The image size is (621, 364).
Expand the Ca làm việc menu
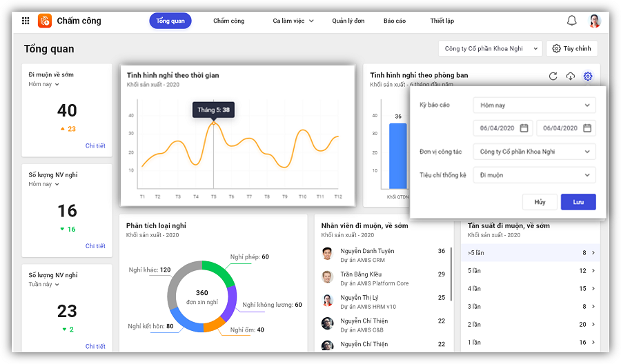point(293,21)
